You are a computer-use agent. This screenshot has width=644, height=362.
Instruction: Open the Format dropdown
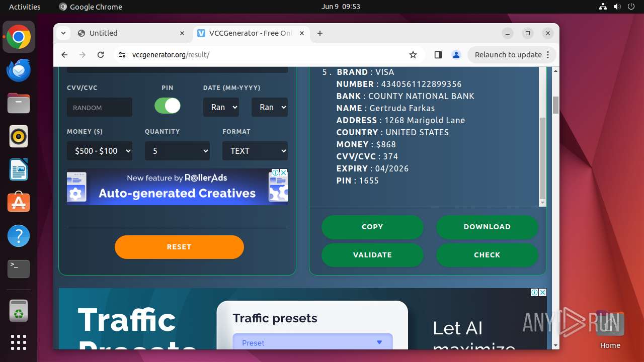[255, 151]
